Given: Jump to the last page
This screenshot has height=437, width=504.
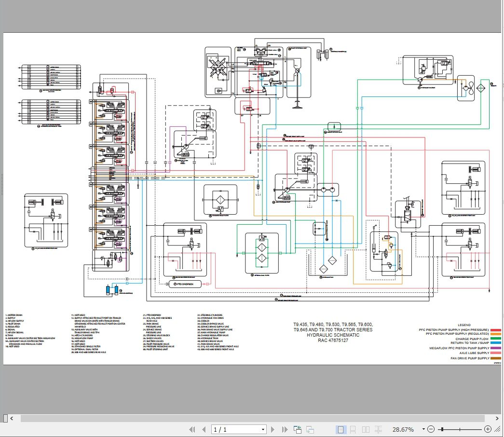Looking at the screenshot, I should pyautogui.click(x=285, y=429).
